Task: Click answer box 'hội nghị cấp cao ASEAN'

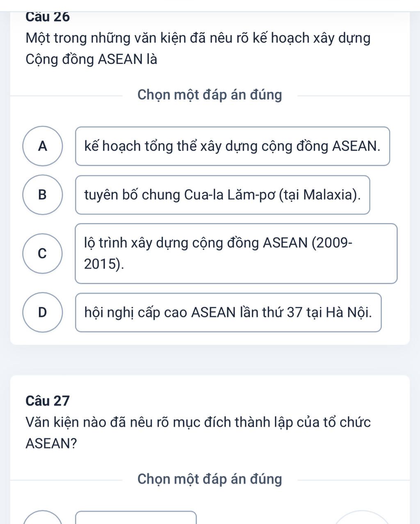Action: [228, 312]
